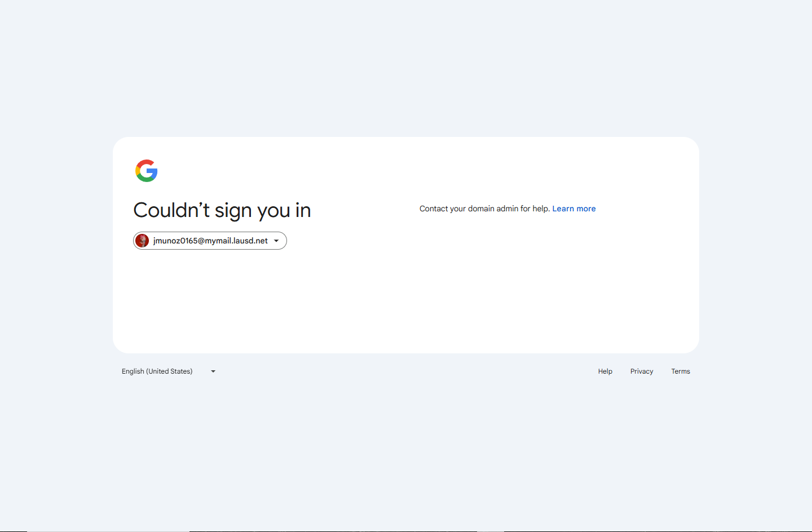Click "domain admin" words in the message
The image size is (812, 532).
(493, 209)
